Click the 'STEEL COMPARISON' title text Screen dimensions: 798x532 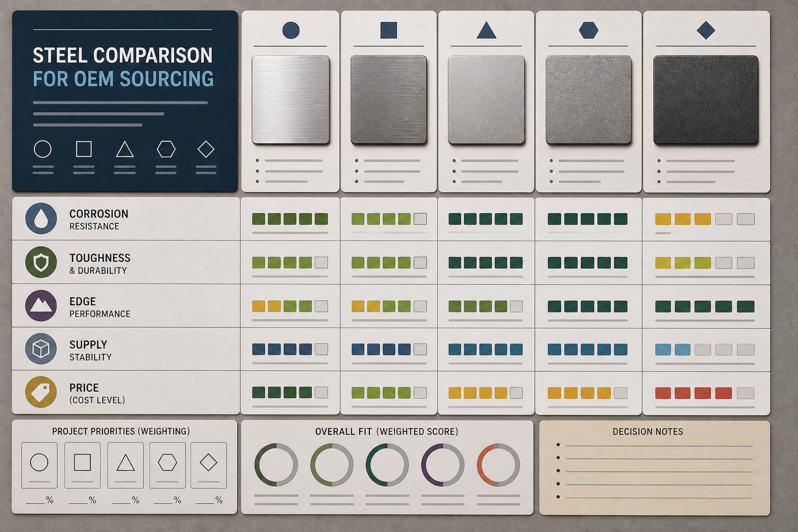pyautogui.click(x=123, y=55)
